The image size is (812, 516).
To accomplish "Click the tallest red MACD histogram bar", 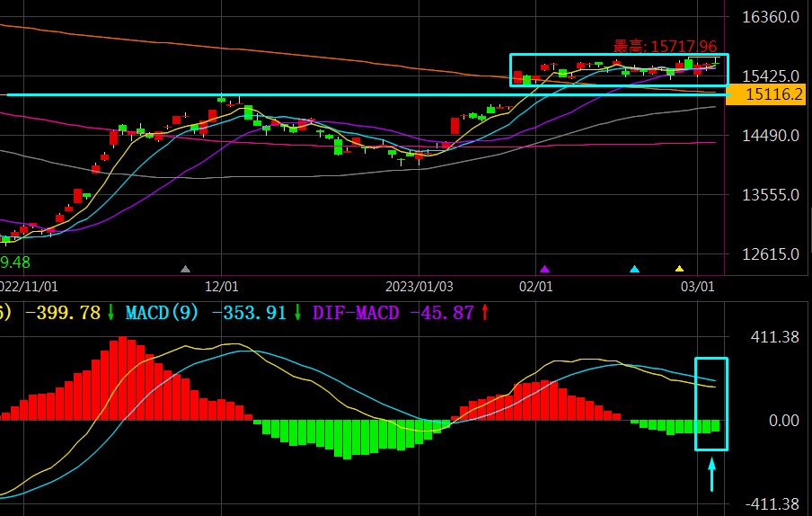I will coord(123,378).
